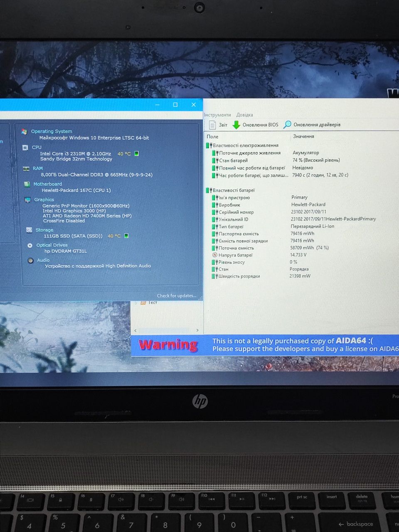
Task: Open the Audio section link in Speccy
Action: (x=43, y=260)
